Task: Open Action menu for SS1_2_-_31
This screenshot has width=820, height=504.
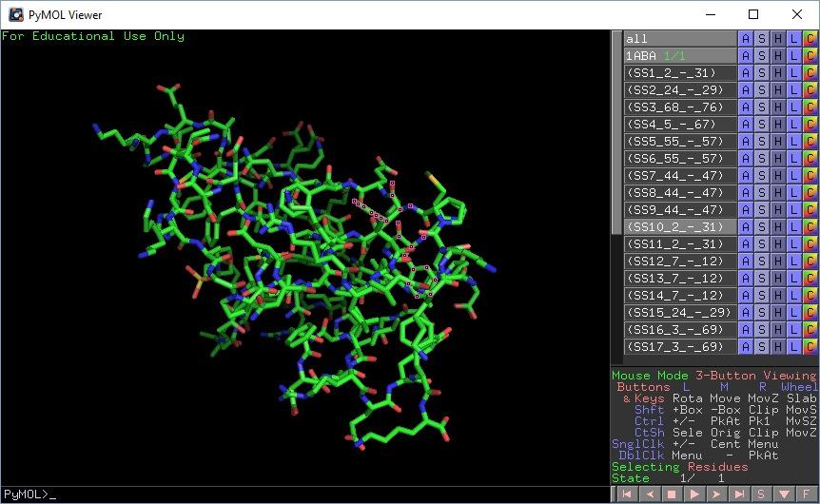Action: pyautogui.click(x=745, y=72)
